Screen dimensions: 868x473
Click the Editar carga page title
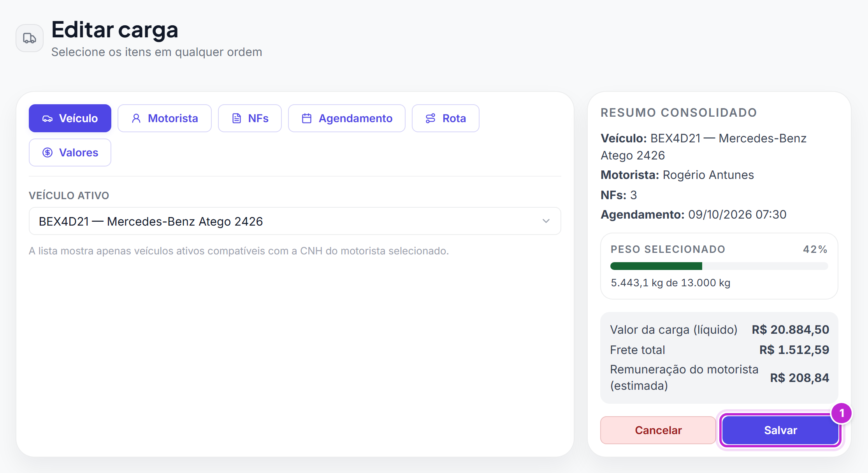point(115,30)
